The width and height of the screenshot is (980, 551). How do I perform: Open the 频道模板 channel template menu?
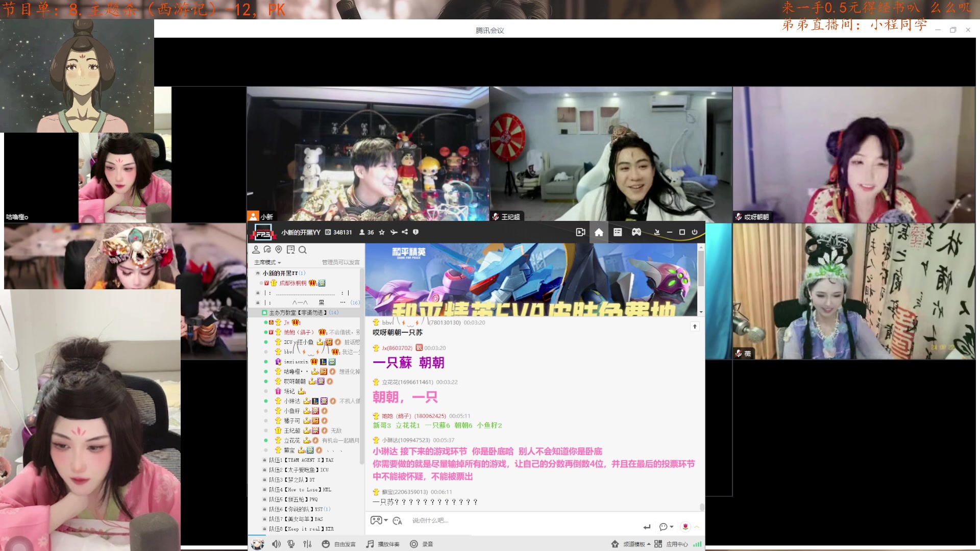[631, 544]
